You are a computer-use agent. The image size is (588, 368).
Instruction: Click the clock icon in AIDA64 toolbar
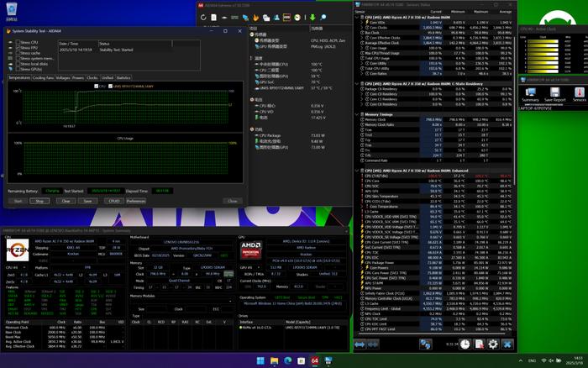[x=297, y=18]
